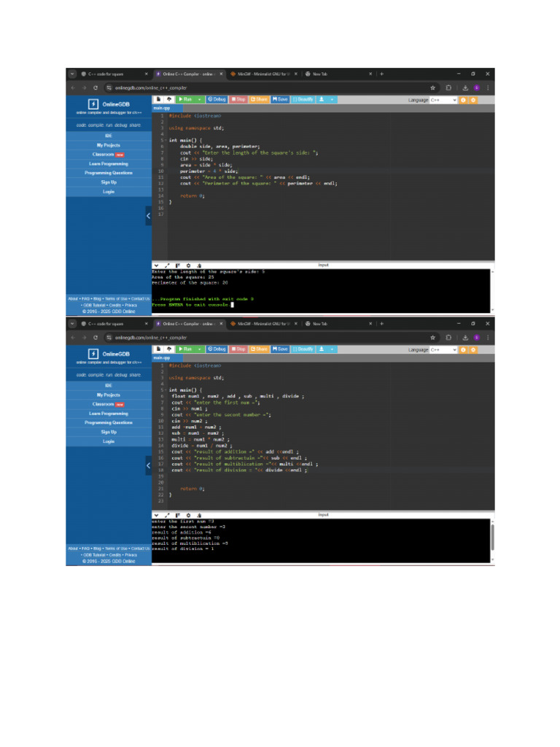560x747 pixels.
Task: Click the console scrollbar in the calculator window
Action: (492, 538)
